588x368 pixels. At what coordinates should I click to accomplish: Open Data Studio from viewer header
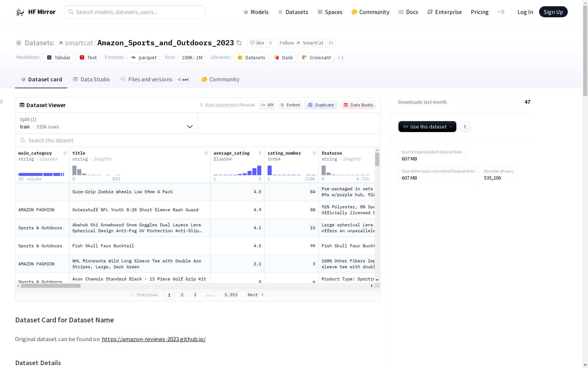point(358,105)
